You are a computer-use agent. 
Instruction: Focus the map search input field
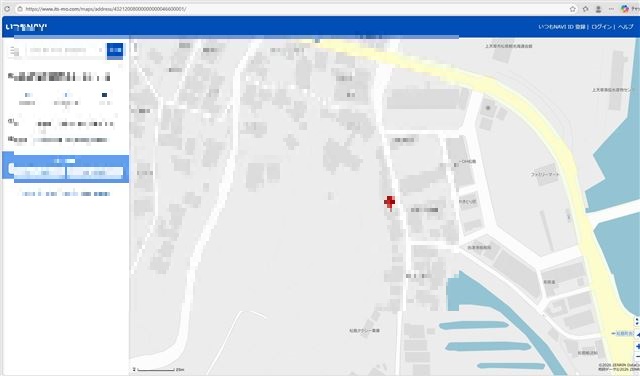tap(65, 50)
